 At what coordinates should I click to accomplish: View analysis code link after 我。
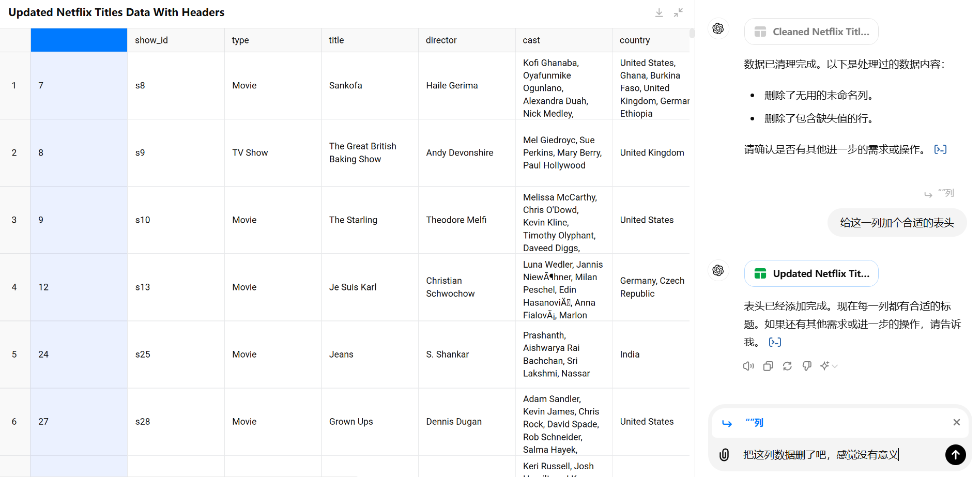[775, 342]
